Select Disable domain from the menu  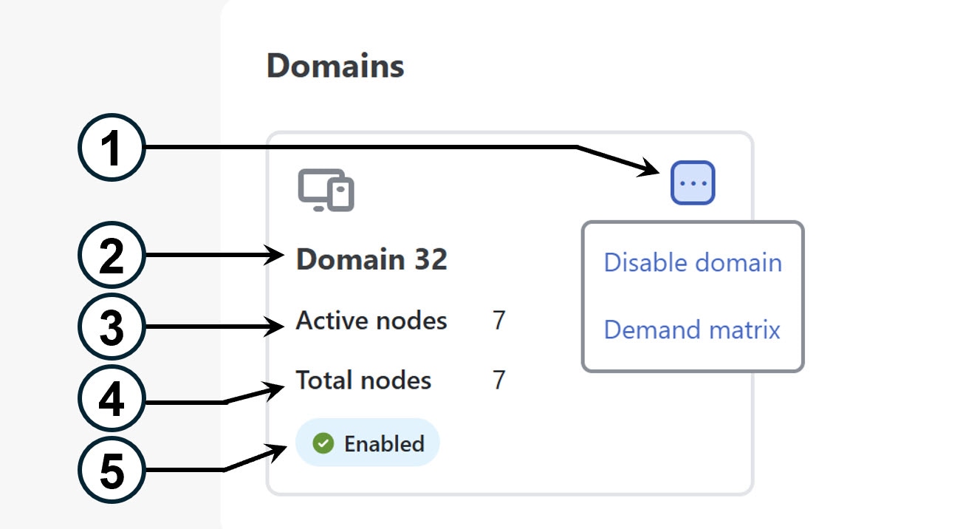[693, 262]
